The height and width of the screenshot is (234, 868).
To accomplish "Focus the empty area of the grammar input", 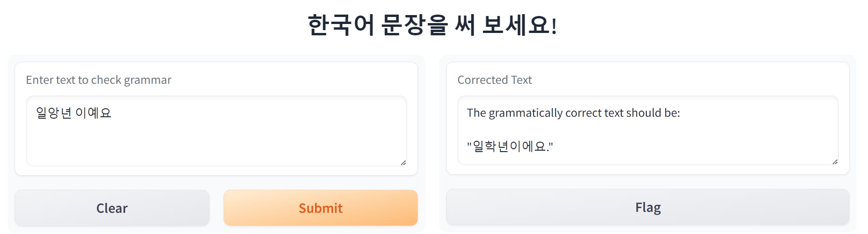I will (x=216, y=141).
